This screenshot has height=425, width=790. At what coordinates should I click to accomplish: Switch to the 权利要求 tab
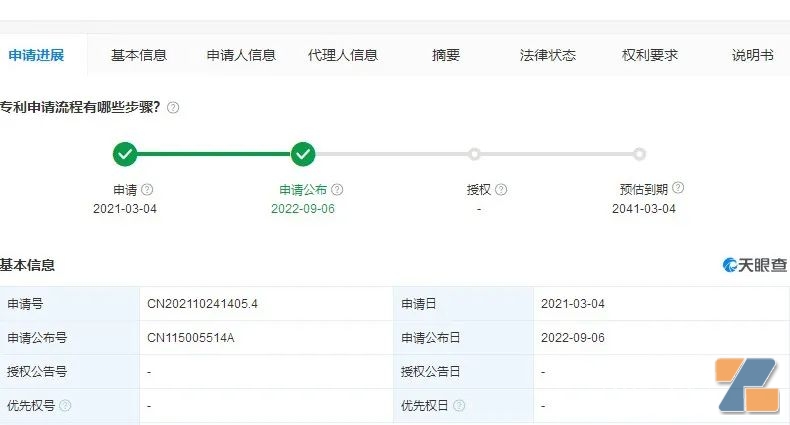click(x=650, y=56)
